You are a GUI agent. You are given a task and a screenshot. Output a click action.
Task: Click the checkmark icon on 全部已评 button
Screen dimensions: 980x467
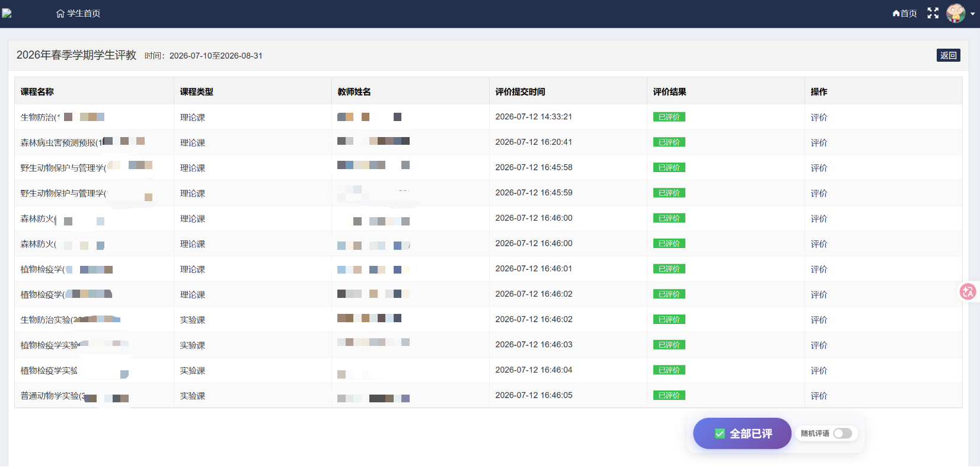point(720,434)
